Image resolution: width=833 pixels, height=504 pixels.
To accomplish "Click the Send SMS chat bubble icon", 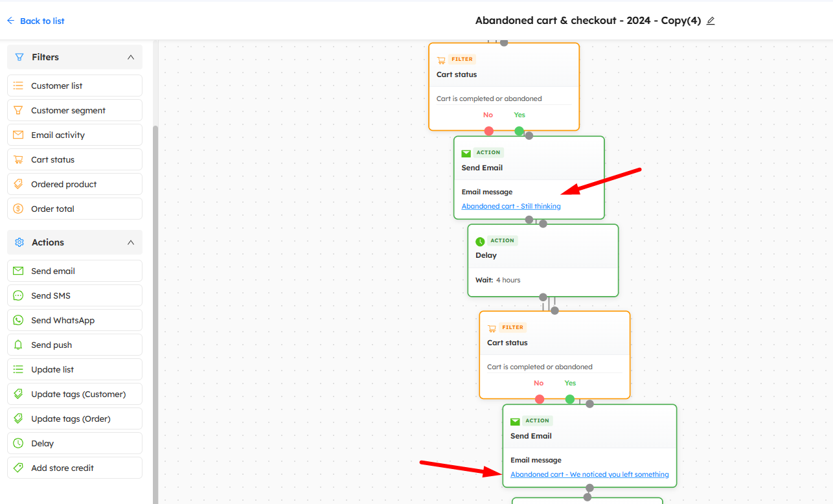I will click(18, 295).
